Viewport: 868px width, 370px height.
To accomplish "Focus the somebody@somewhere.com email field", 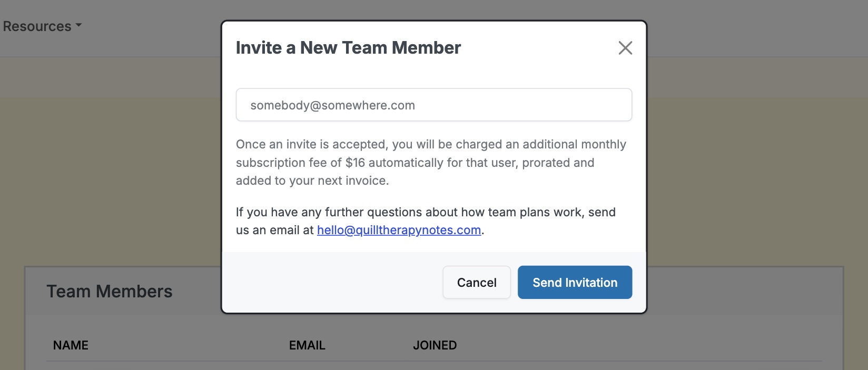I will (433, 105).
